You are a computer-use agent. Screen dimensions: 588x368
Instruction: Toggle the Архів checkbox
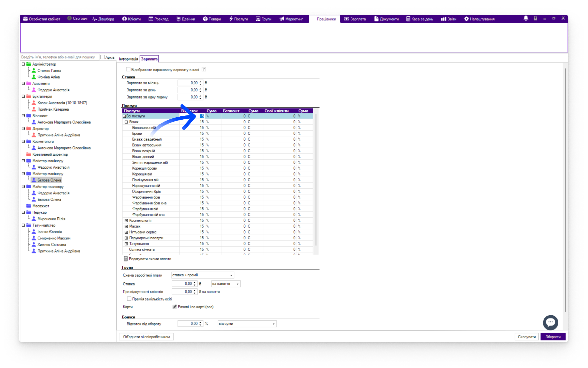click(102, 57)
